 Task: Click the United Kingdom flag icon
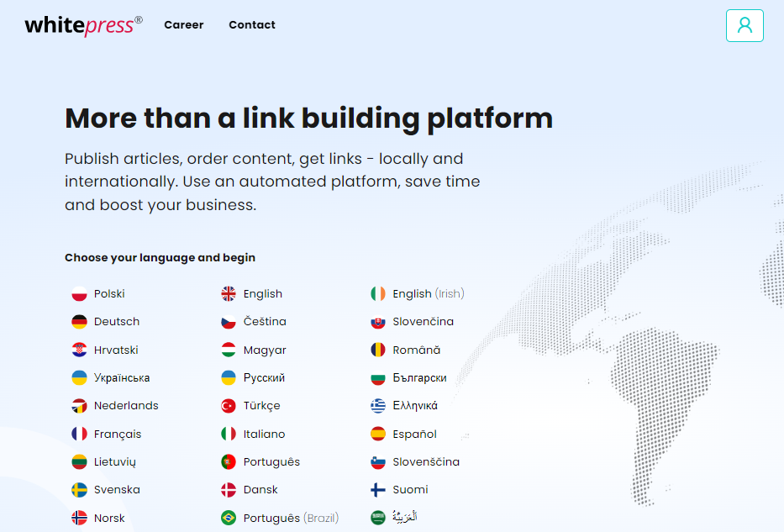tap(229, 294)
